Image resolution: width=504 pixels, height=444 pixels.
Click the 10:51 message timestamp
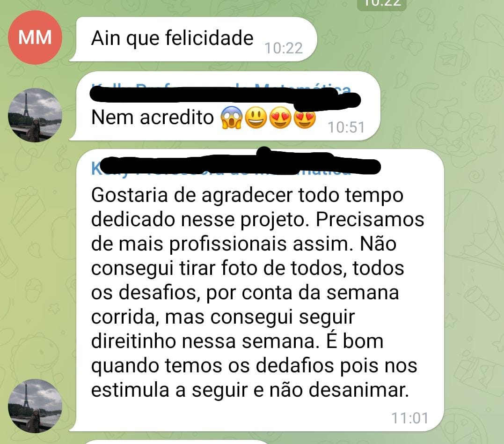click(x=346, y=127)
